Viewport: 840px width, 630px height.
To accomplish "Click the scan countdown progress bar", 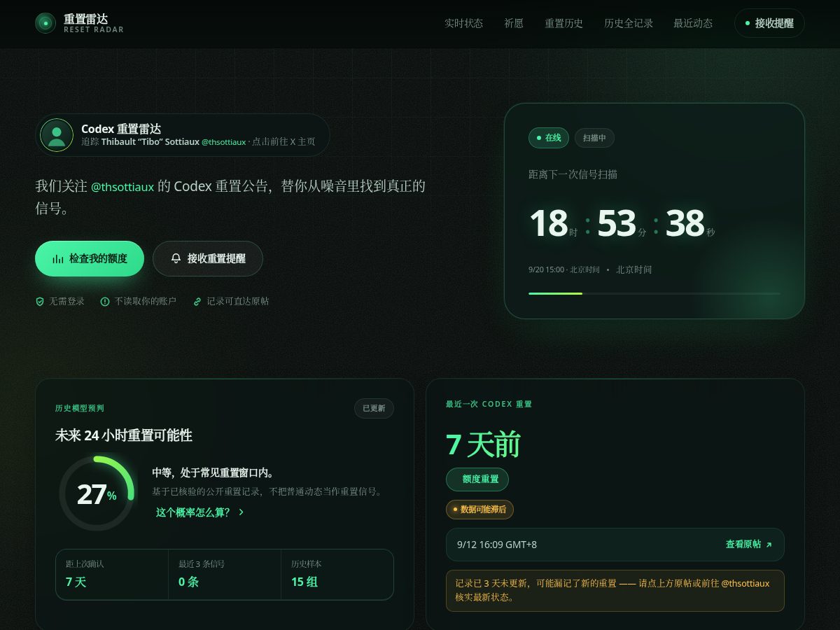I will pos(654,293).
